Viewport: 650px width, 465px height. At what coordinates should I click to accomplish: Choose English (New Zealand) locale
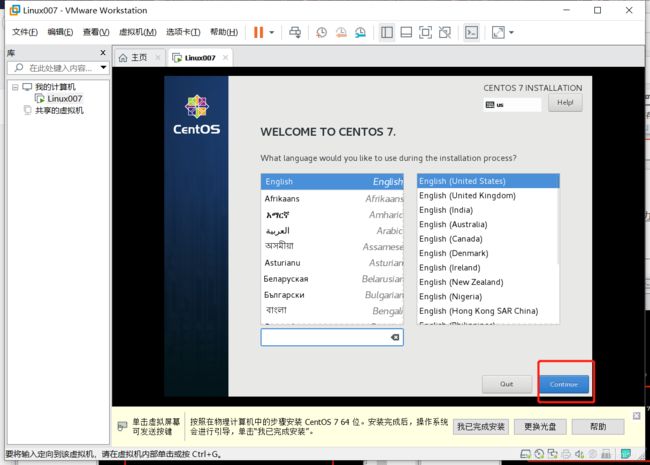[x=488, y=282]
